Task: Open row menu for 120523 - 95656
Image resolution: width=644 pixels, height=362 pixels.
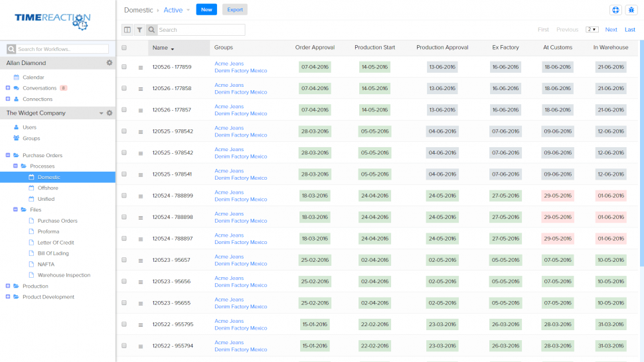Action: [x=141, y=282]
